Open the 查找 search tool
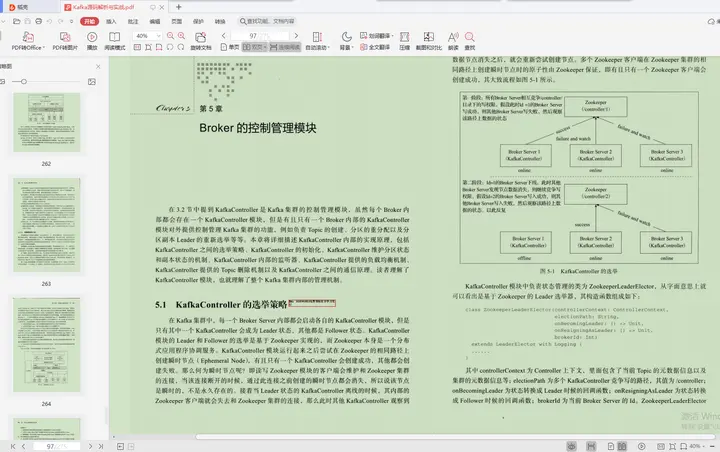The width and height of the screenshot is (720, 452). pyautogui.click(x=470, y=41)
